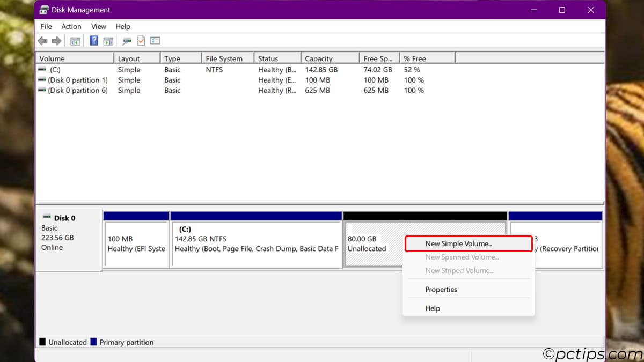Click the drive icon beside (C:) volume
Viewport: 644px width, 362px height.
[x=42, y=69]
